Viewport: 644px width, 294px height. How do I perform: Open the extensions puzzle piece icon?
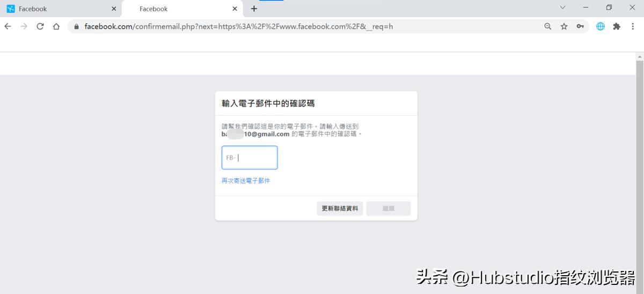(617, 26)
